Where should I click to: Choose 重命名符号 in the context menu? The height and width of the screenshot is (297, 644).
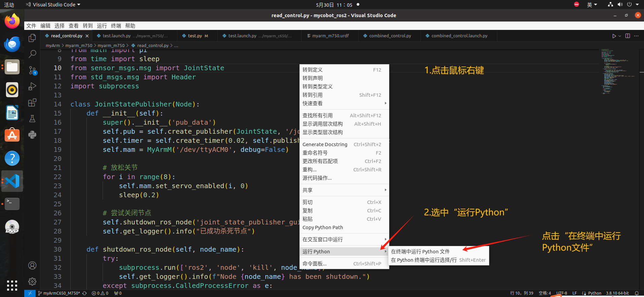344,153
